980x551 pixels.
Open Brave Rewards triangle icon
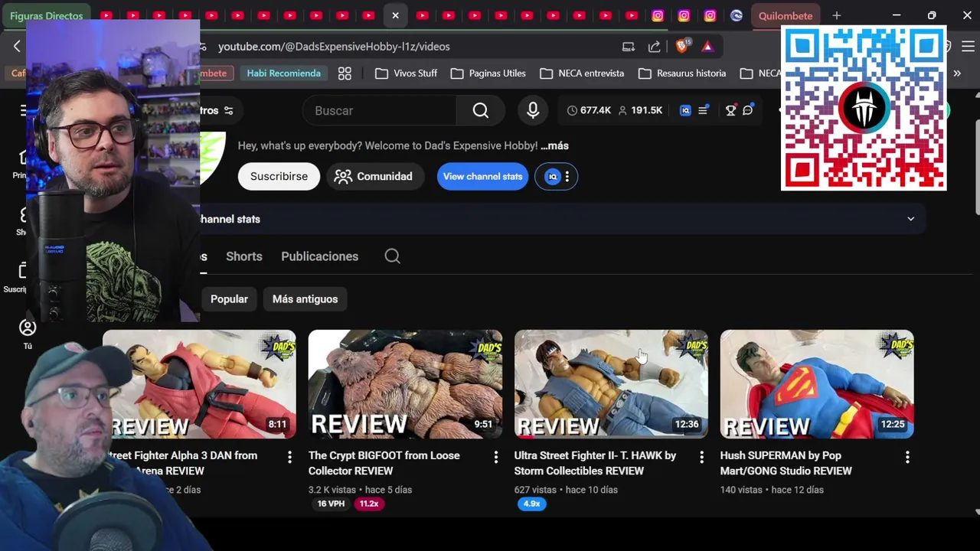(707, 47)
